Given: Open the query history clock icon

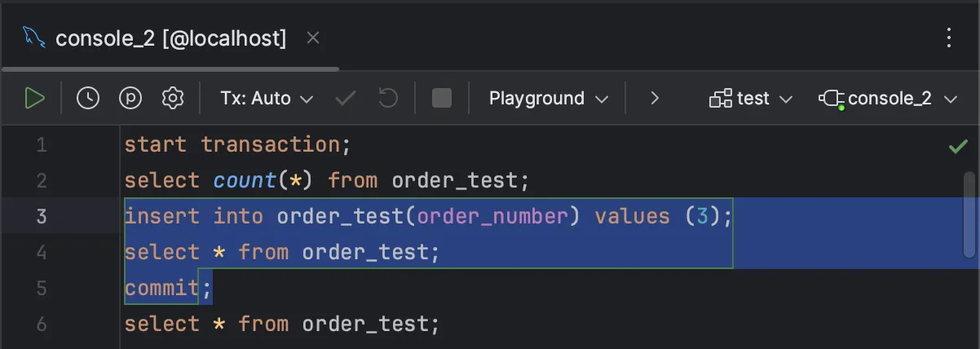Looking at the screenshot, I should tap(88, 99).
